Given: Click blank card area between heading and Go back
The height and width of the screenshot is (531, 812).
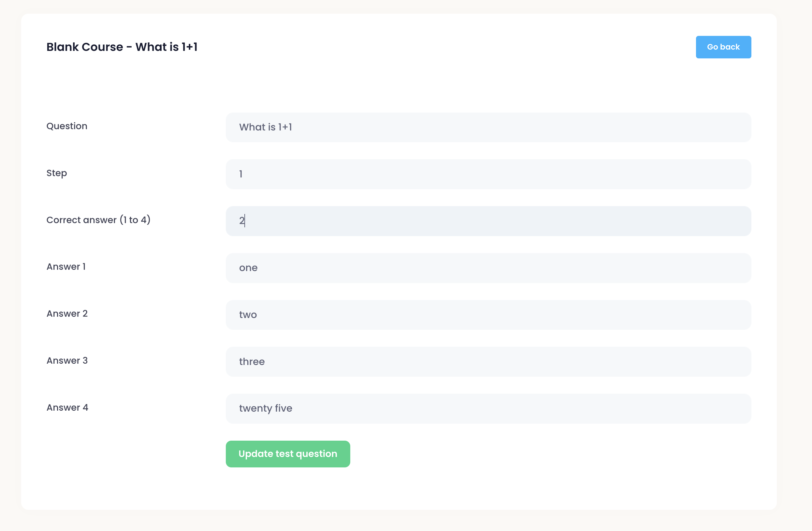Looking at the screenshot, I should [443, 47].
